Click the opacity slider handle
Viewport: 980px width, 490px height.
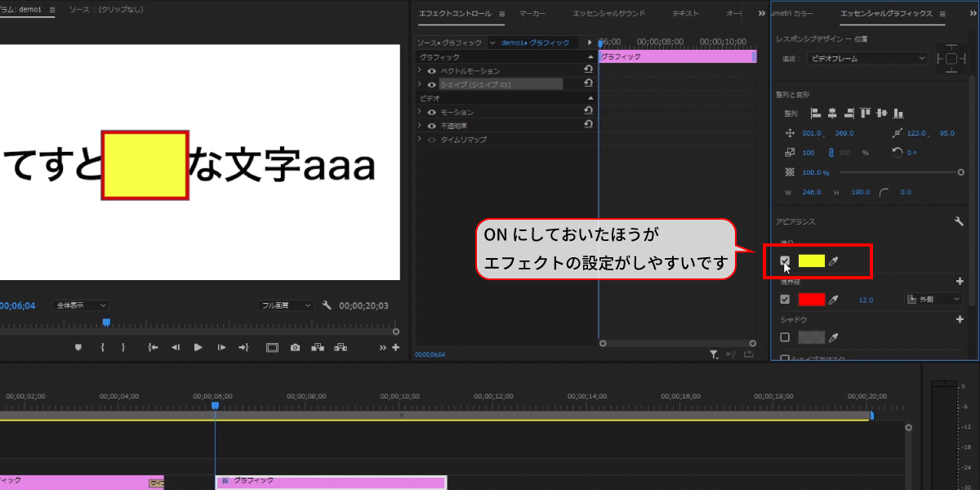(x=961, y=172)
